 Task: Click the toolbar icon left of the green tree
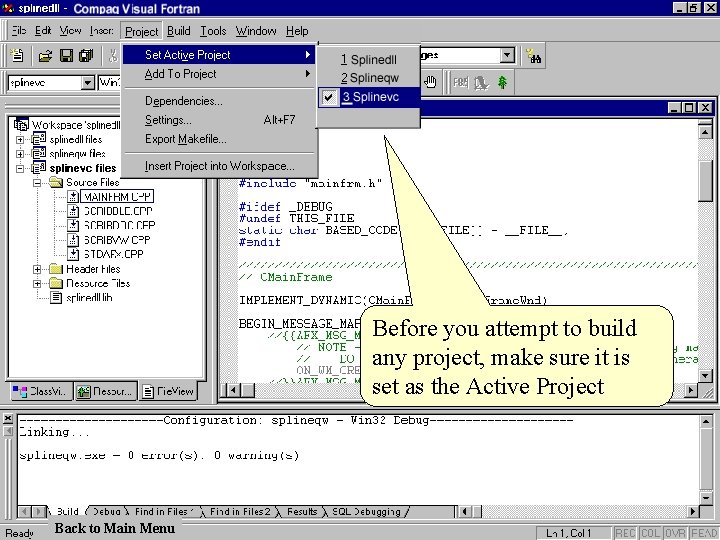(x=481, y=83)
